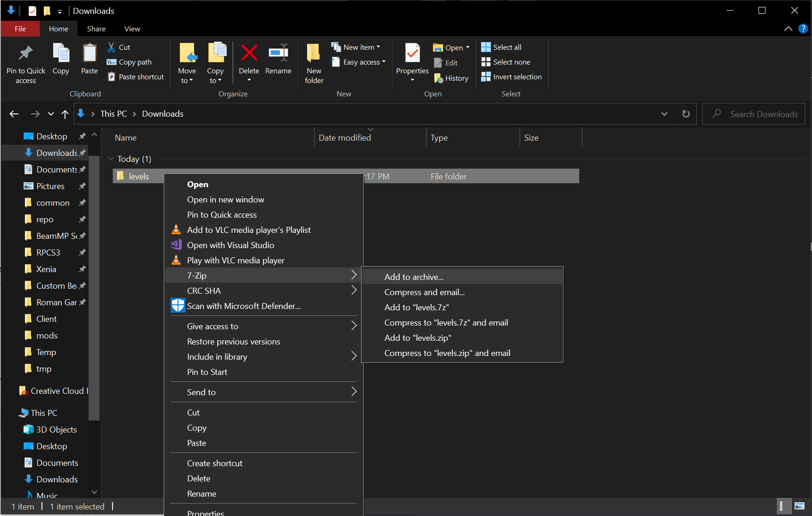Sort by the Type column header
812x516 pixels.
(x=473, y=138)
